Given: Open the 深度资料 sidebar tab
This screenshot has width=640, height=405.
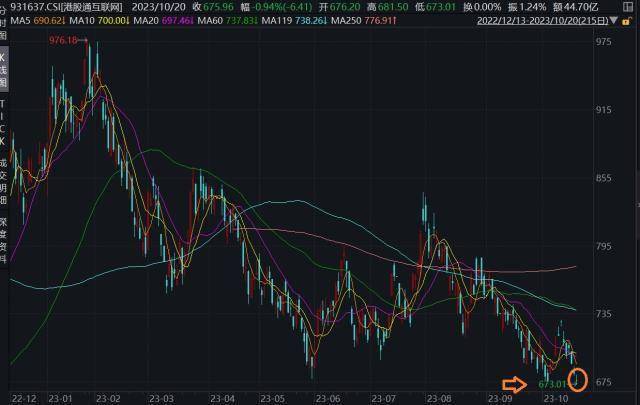Looking at the screenshot, I should tap(4, 237).
